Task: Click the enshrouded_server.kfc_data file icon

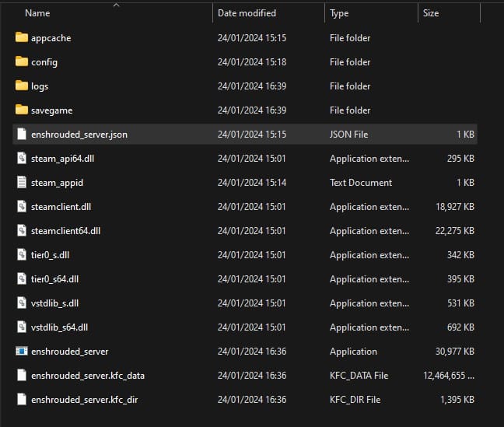Action: click(x=22, y=375)
